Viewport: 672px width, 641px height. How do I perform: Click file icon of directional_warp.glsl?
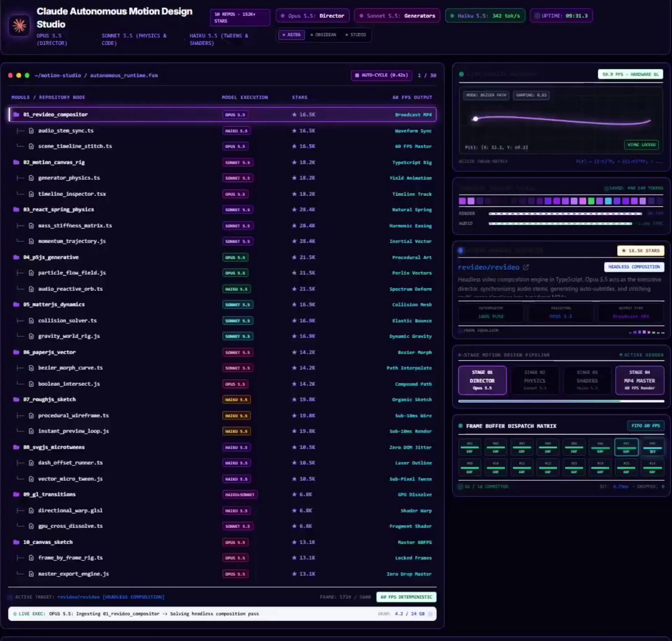pos(31,511)
